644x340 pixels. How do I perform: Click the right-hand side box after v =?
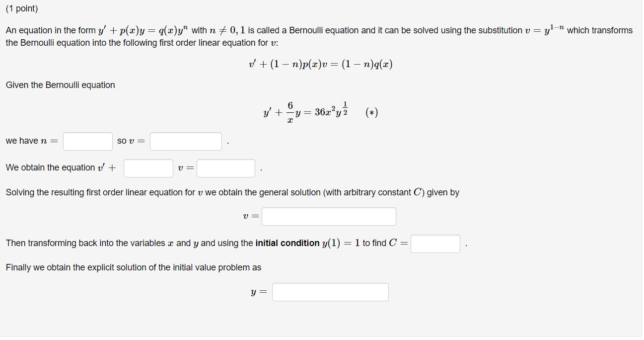coord(225,168)
